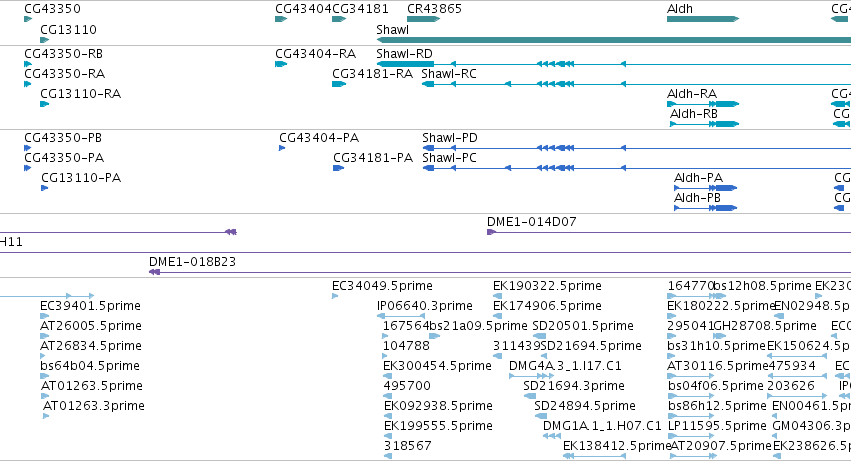Screen dimensions: 851x461
Task: Open the CG13110-PA protein label
Action: click(81, 178)
